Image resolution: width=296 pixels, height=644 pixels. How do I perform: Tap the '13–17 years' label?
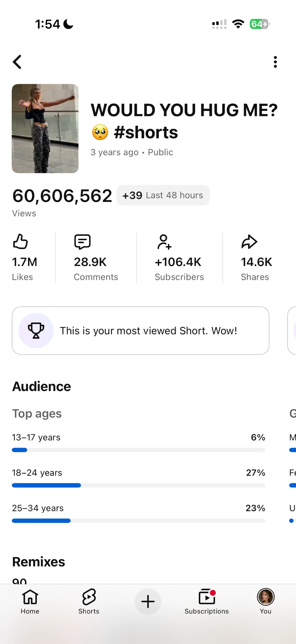point(36,437)
